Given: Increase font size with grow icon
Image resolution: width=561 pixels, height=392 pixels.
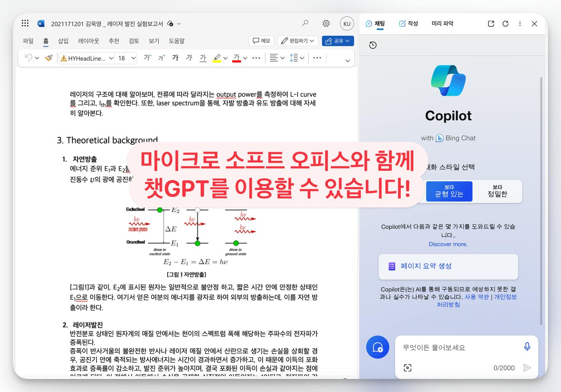Looking at the screenshot, I should [x=147, y=58].
